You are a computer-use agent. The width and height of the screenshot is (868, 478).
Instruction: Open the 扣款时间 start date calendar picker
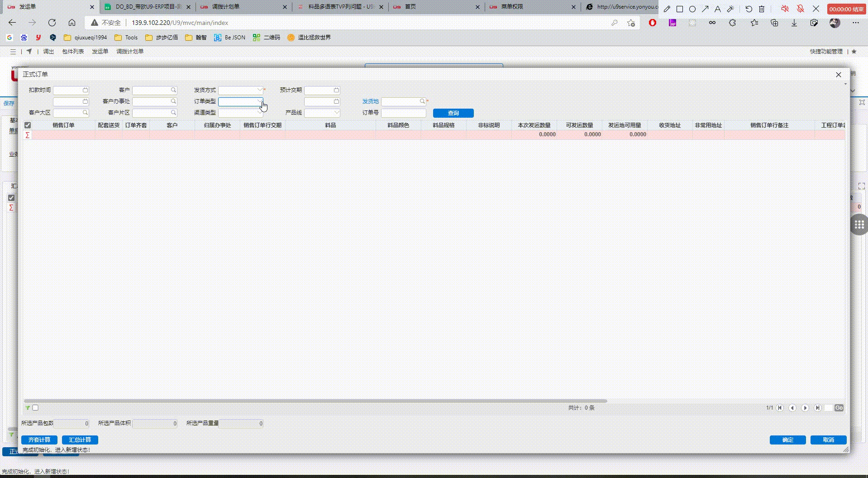point(85,90)
